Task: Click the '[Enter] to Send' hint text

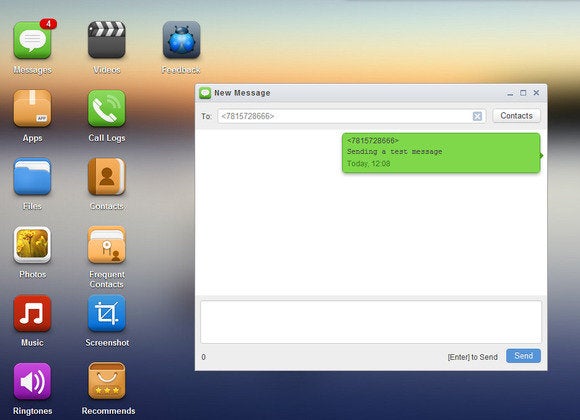Action: coord(472,357)
